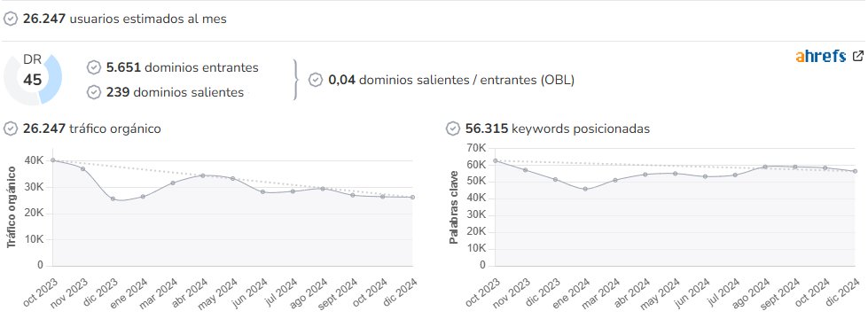Click check icon beside dominios entrantes
The height and width of the screenshot is (319, 868).
[94, 67]
